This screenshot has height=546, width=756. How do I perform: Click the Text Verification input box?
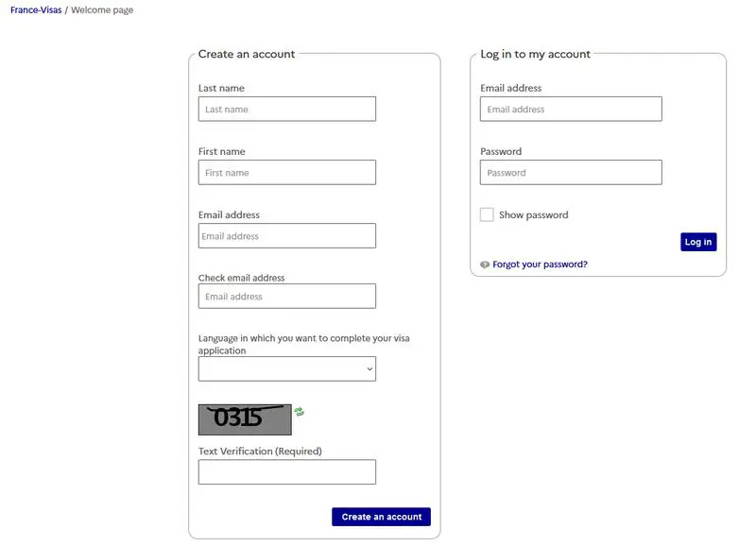point(287,472)
